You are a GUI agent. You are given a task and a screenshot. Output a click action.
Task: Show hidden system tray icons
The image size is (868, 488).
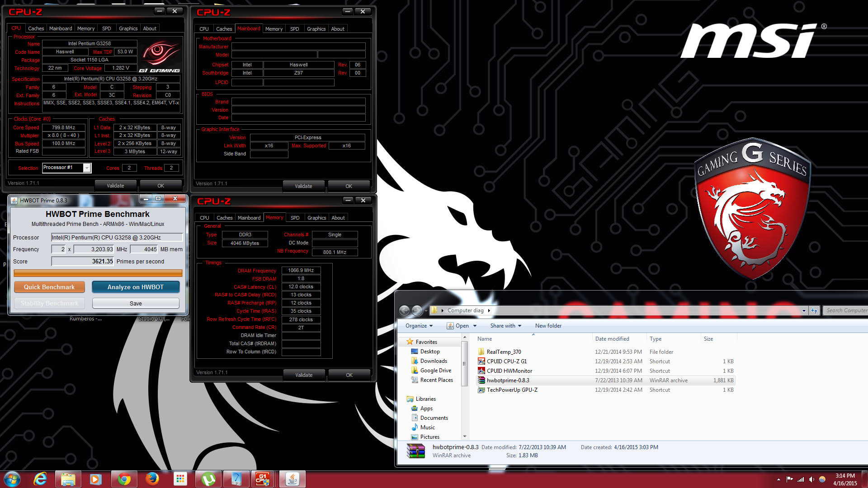(x=778, y=479)
